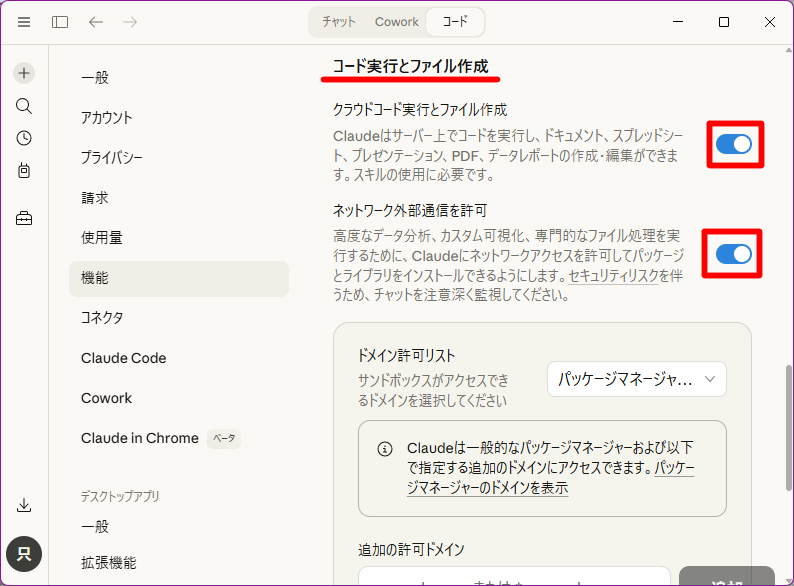
Task: Switch to the コード tab
Action: 455,22
